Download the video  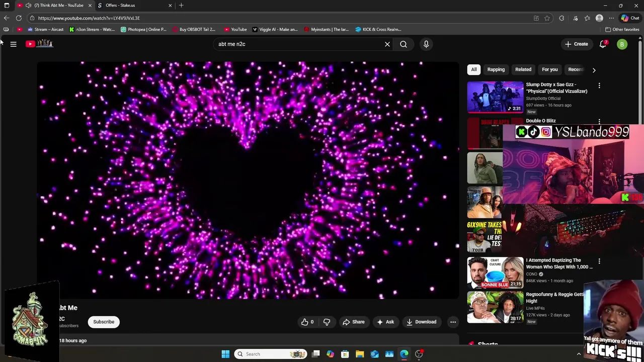pos(421,322)
